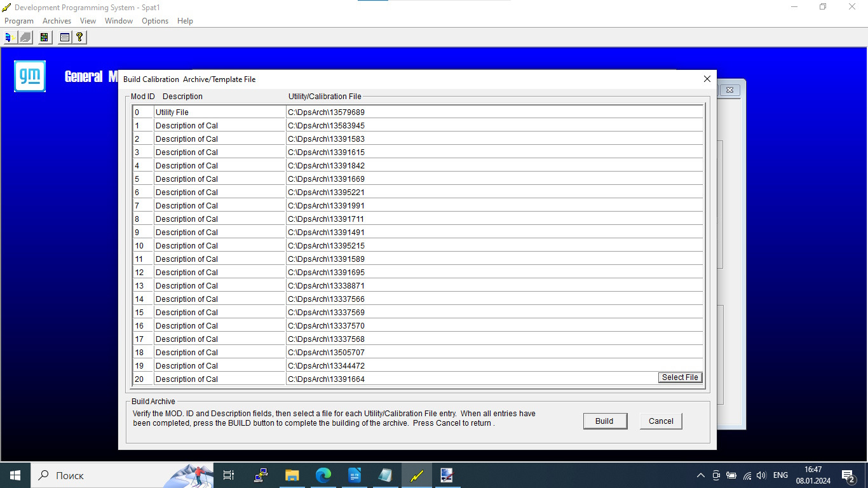Image resolution: width=868 pixels, height=488 pixels.
Task: Open the Options menu
Action: (155, 21)
